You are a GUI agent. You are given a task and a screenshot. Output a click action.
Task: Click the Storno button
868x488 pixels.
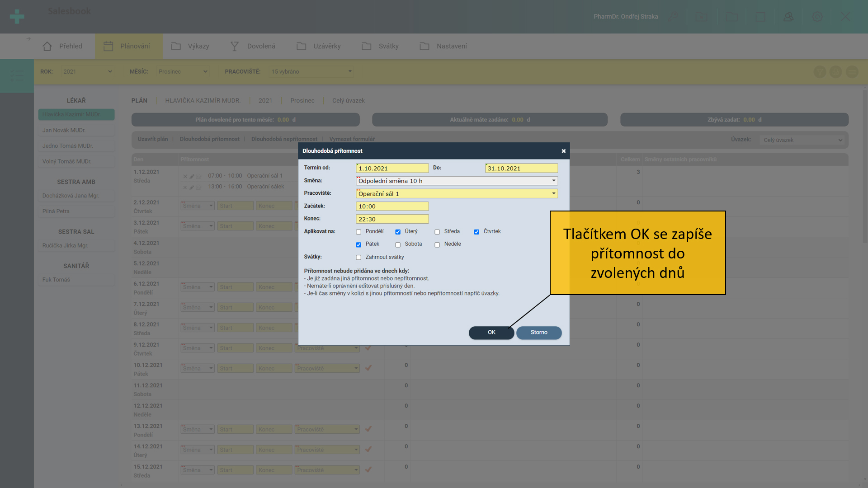point(539,333)
